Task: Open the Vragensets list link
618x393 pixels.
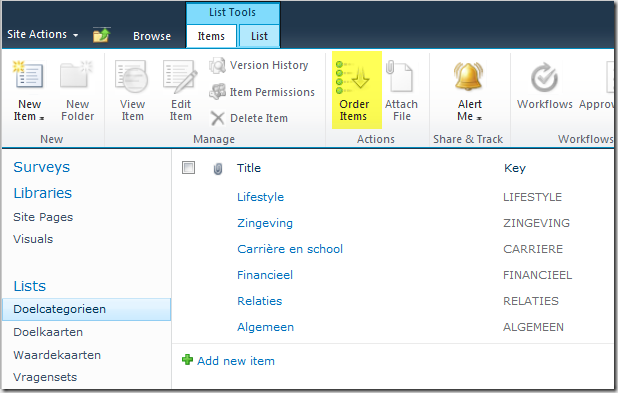Action: (x=45, y=377)
